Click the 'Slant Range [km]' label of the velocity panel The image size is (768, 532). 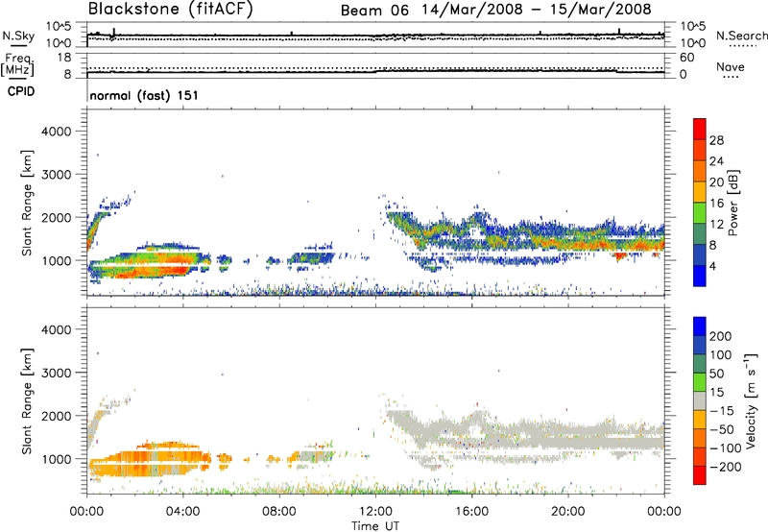(27, 400)
